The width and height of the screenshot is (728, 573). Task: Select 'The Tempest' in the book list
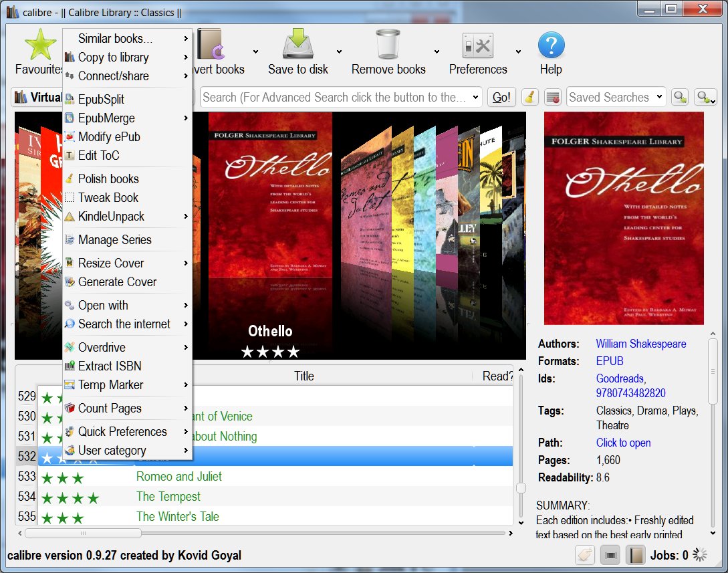(275, 496)
